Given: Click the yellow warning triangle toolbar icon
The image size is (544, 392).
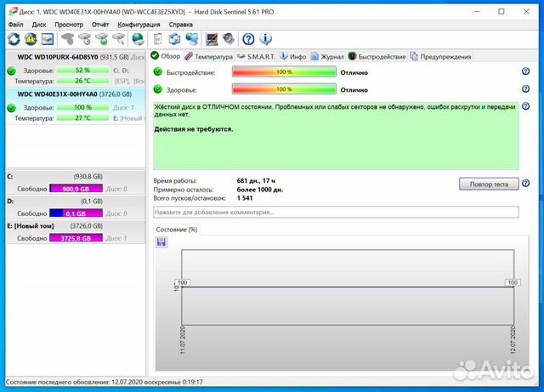Looking at the screenshot, I should pyautogui.click(x=31, y=39).
